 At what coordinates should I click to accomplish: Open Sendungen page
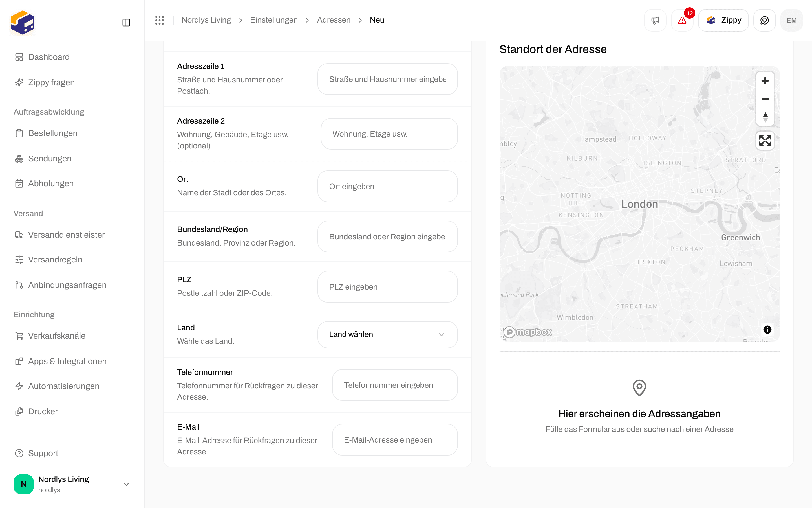tap(72, 159)
